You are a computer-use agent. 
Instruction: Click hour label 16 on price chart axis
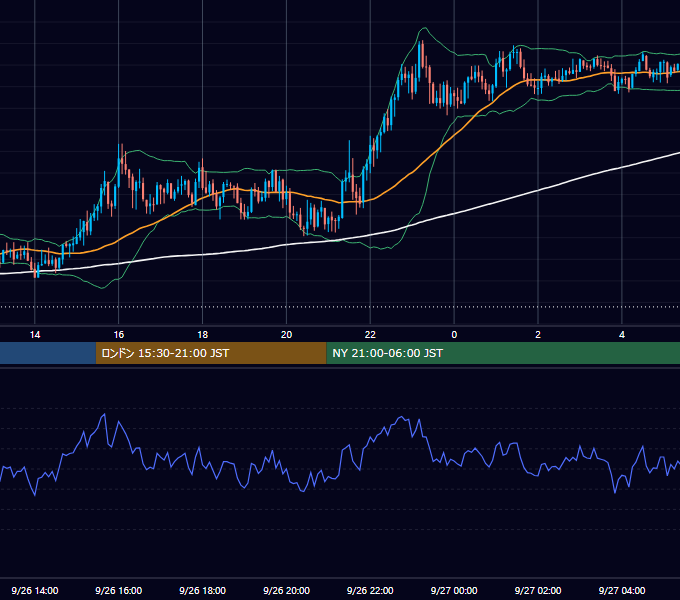click(x=118, y=335)
